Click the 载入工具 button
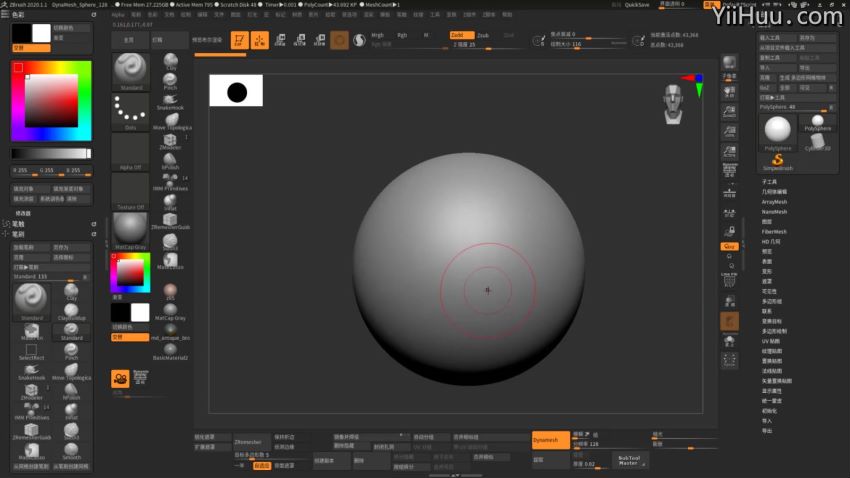This screenshot has width=850, height=478. (777, 38)
